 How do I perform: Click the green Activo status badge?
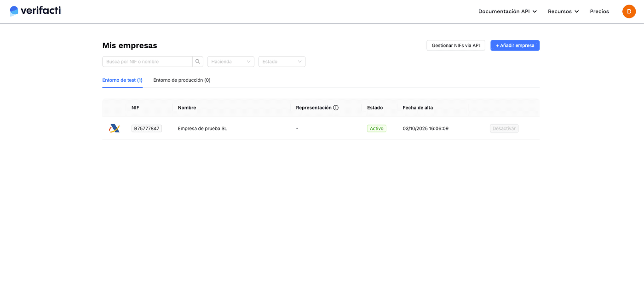tap(376, 129)
